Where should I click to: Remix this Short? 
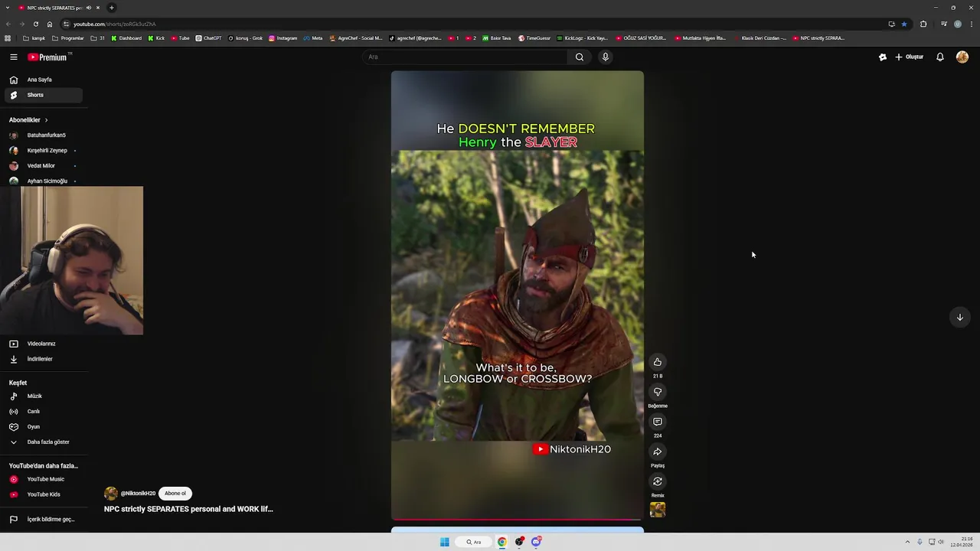[657, 481]
